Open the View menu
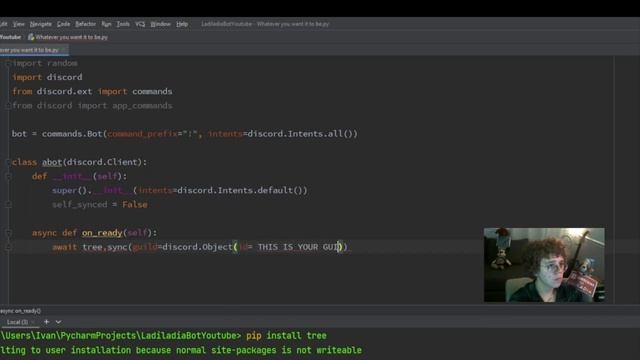The height and width of the screenshot is (360, 640). [x=18, y=24]
